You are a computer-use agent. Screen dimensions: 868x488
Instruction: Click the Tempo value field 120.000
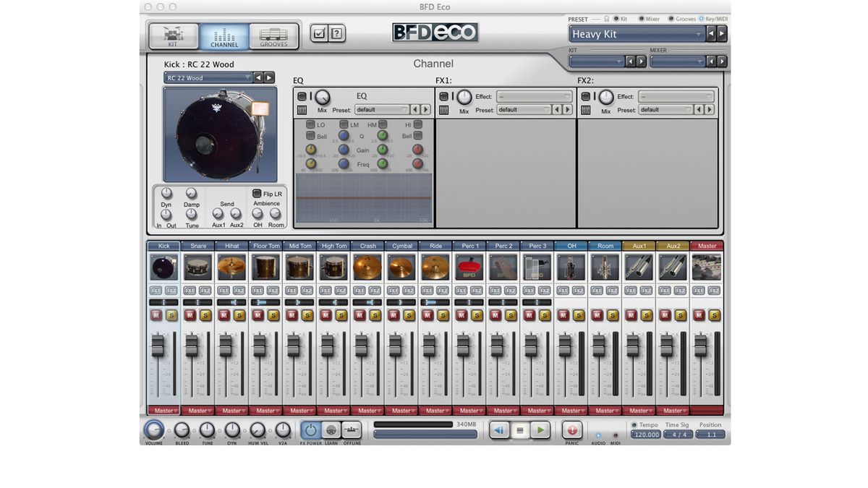pos(646,435)
